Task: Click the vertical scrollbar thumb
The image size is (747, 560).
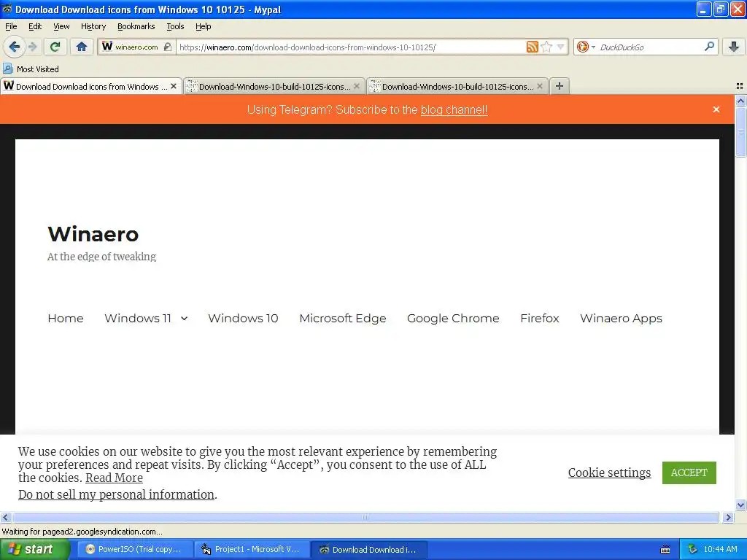Action: point(740,132)
